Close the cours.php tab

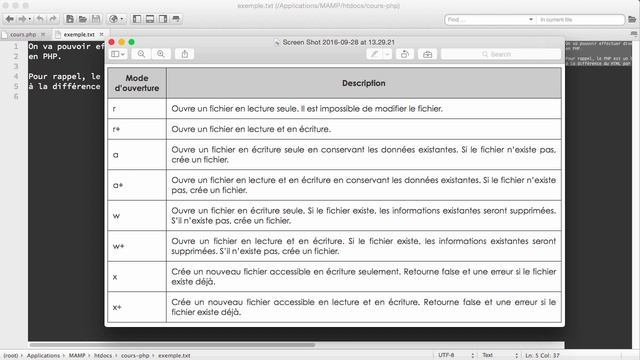(43, 35)
